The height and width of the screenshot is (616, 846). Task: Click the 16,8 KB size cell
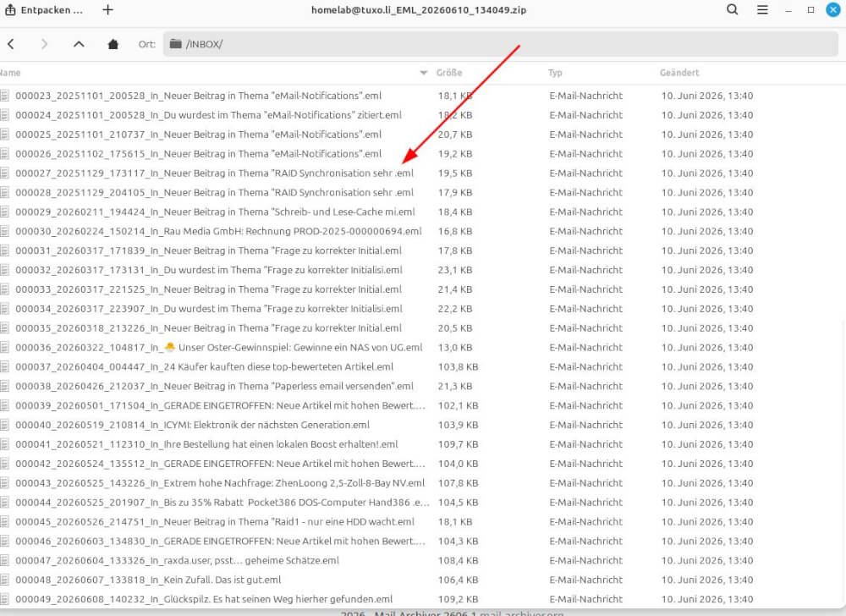pos(455,232)
